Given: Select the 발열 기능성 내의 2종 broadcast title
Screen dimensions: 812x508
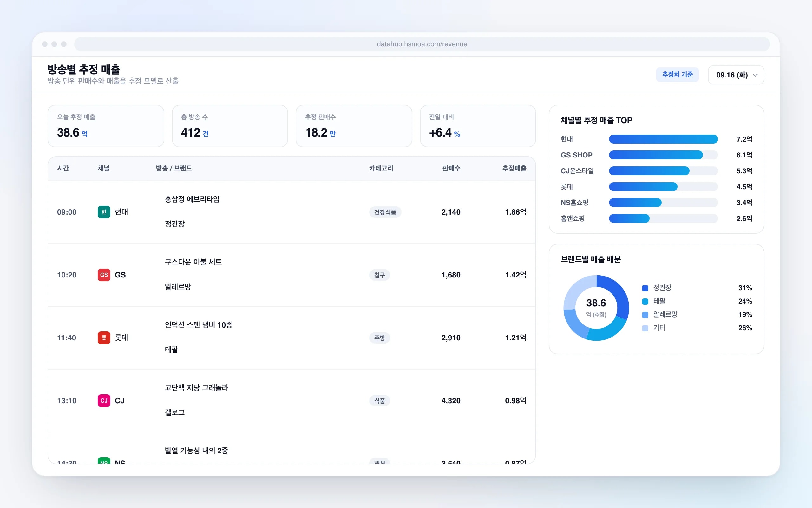Looking at the screenshot, I should coord(196,451).
